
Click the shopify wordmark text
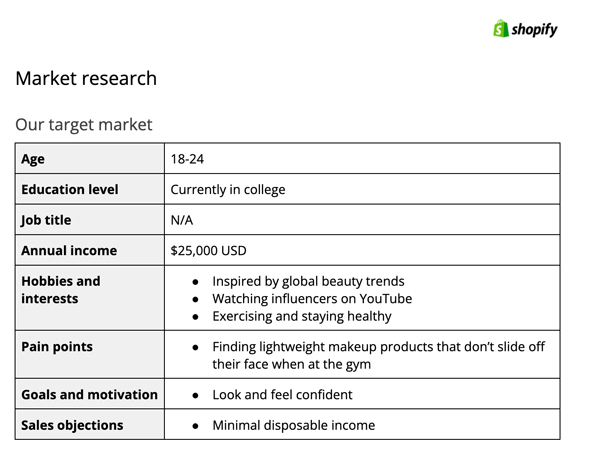(535, 30)
